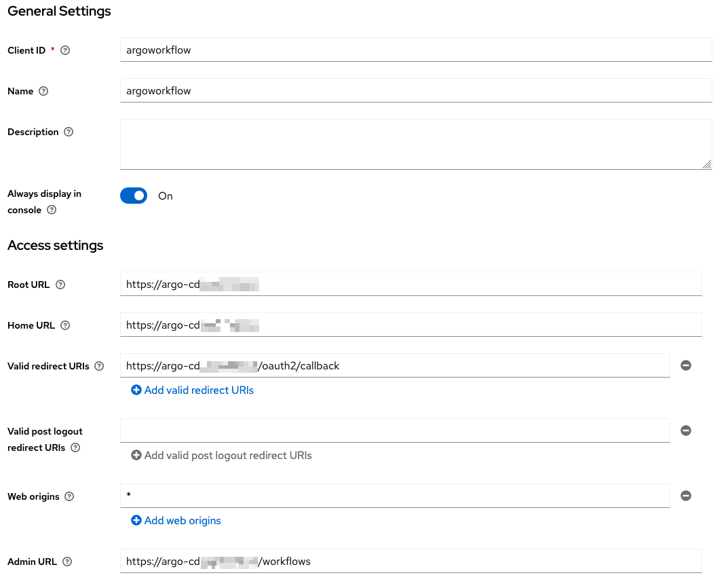
Task: Click the Access settings heading
Action: pos(55,245)
